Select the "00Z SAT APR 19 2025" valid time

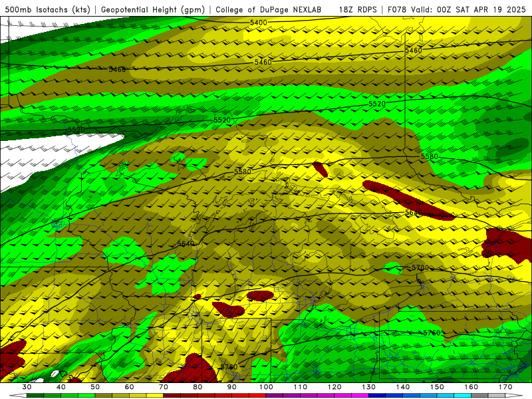(x=481, y=10)
